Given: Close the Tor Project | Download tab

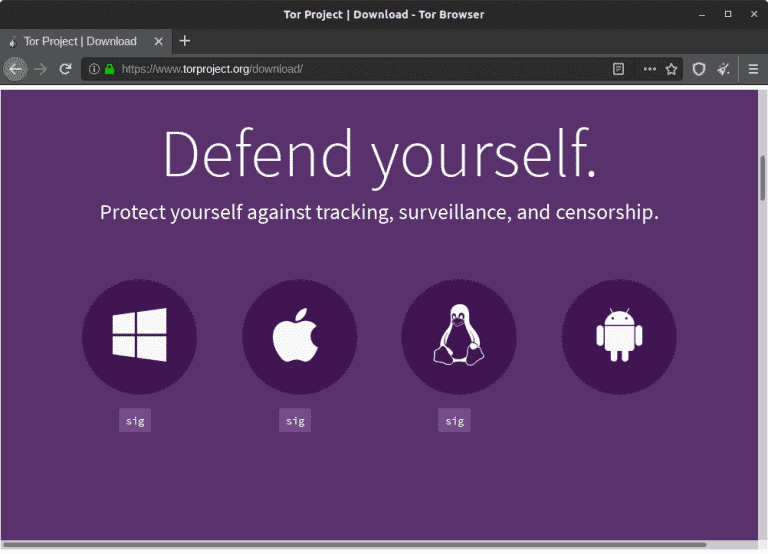Looking at the screenshot, I should click(159, 42).
